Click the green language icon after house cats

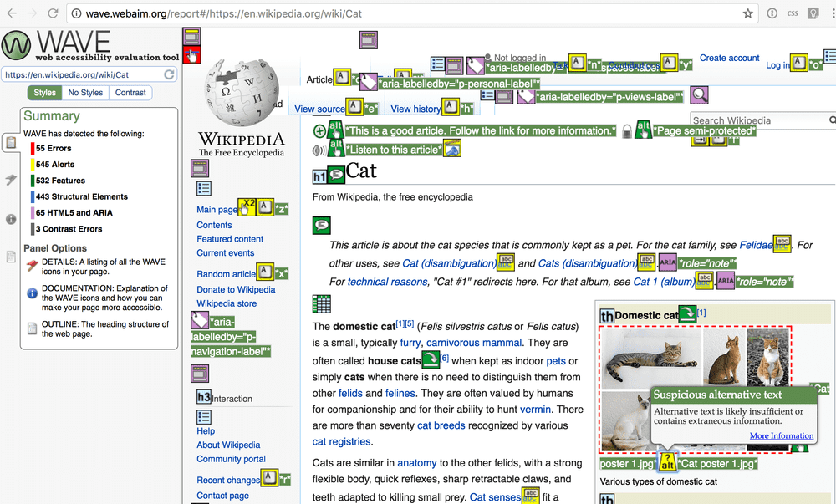[x=431, y=359]
